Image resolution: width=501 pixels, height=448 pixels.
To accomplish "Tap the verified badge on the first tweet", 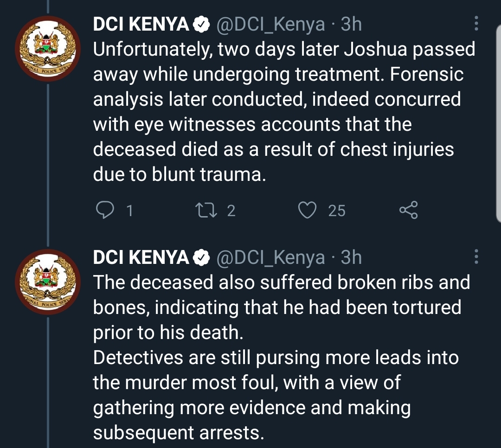I will click(200, 25).
